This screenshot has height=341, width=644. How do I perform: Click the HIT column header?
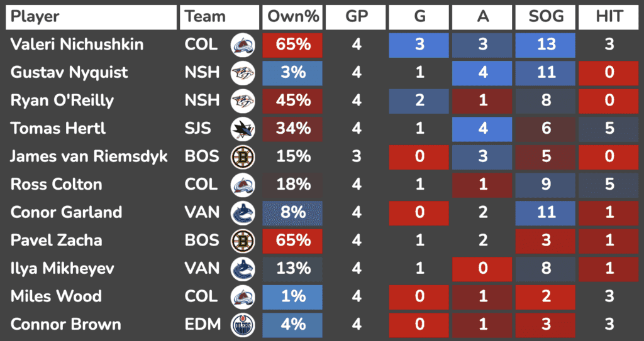(x=609, y=17)
